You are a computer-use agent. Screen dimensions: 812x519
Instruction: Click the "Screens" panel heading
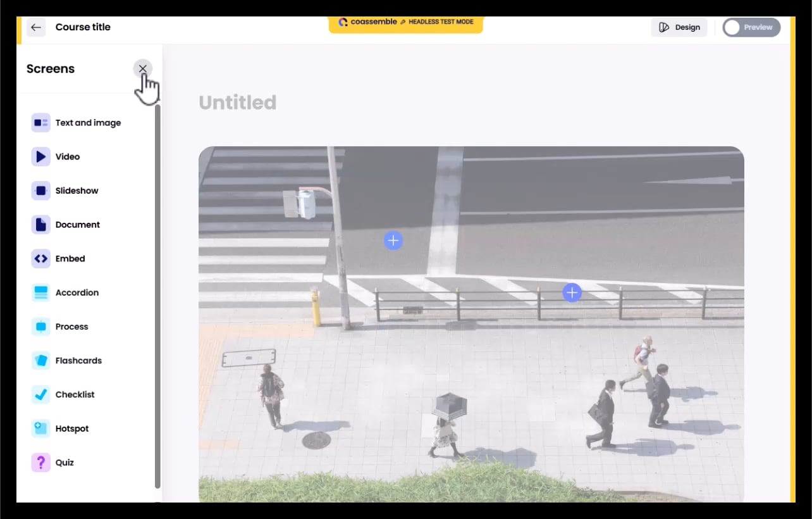[x=51, y=69]
